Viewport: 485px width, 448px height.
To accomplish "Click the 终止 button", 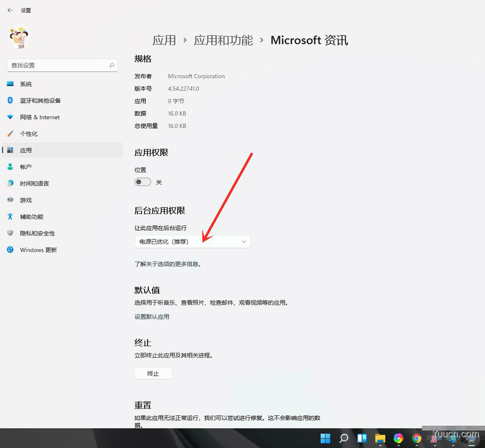I will point(153,374).
